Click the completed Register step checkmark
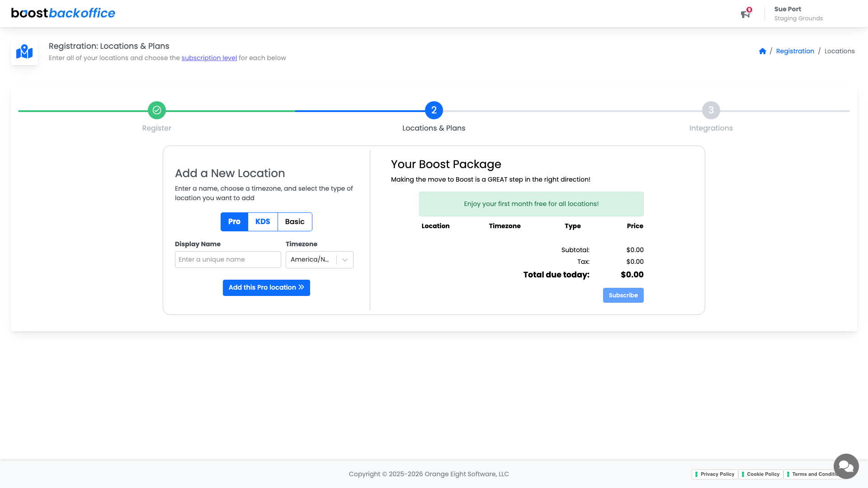Screen dimensions: 868x488 tap(157, 110)
